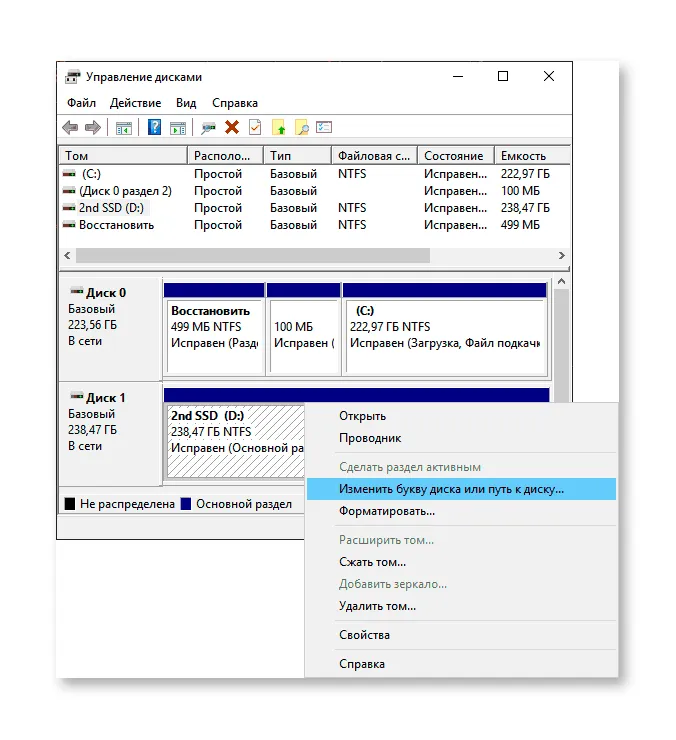Click the blue Основной раздел legend swatch
676x740 pixels.
[x=186, y=504]
